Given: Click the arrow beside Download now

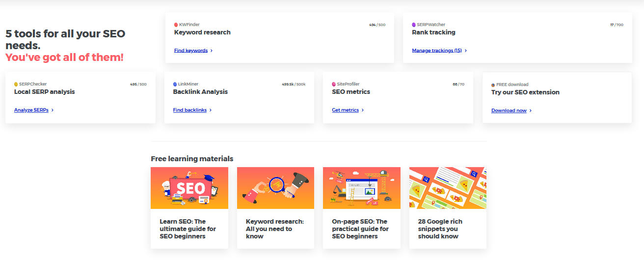Looking at the screenshot, I should (531, 111).
